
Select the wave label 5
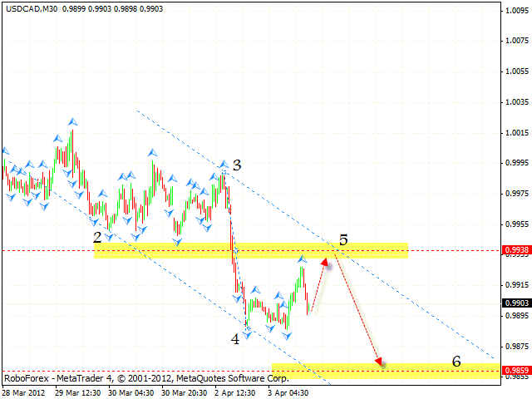point(343,239)
